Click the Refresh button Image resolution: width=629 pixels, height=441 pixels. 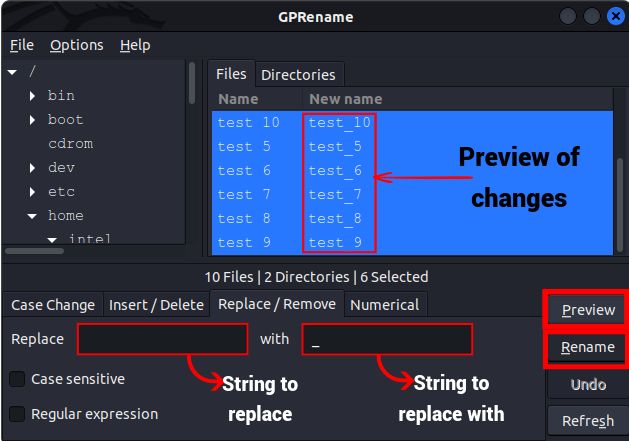click(x=588, y=421)
